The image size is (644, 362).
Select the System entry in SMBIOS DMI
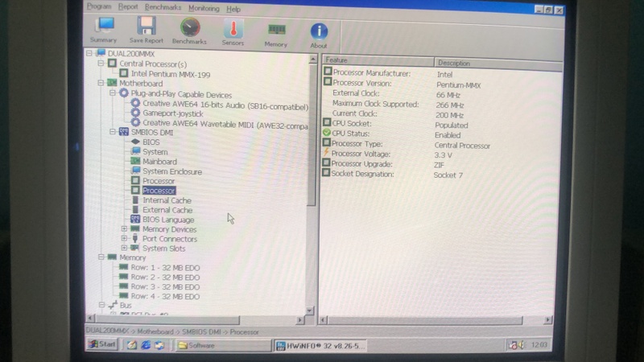pos(155,152)
